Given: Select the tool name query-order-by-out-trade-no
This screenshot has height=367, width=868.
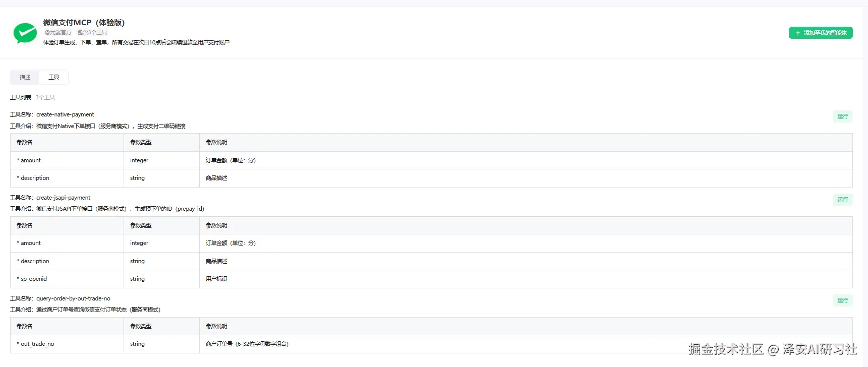Looking at the screenshot, I should 73,298.
